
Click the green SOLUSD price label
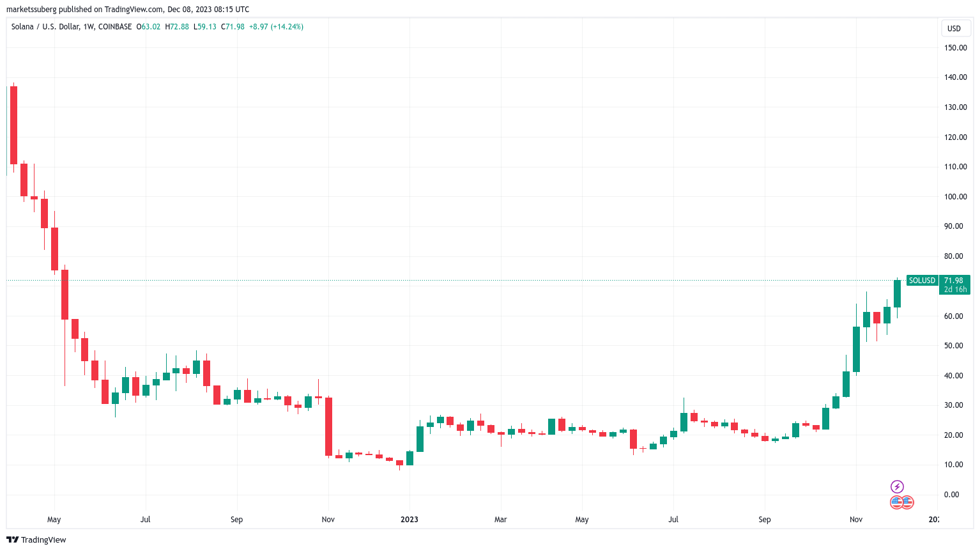pyautogui.click(x=922, y=281)
